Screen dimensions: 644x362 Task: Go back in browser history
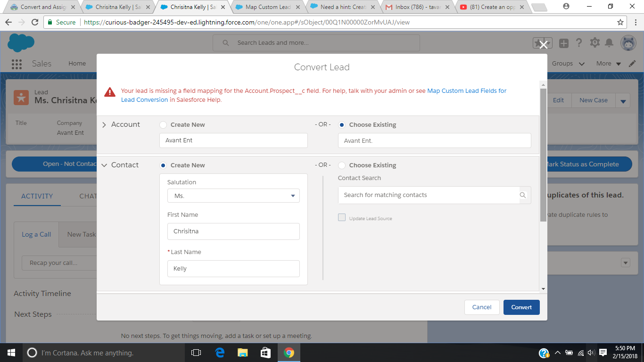point(8,22)
